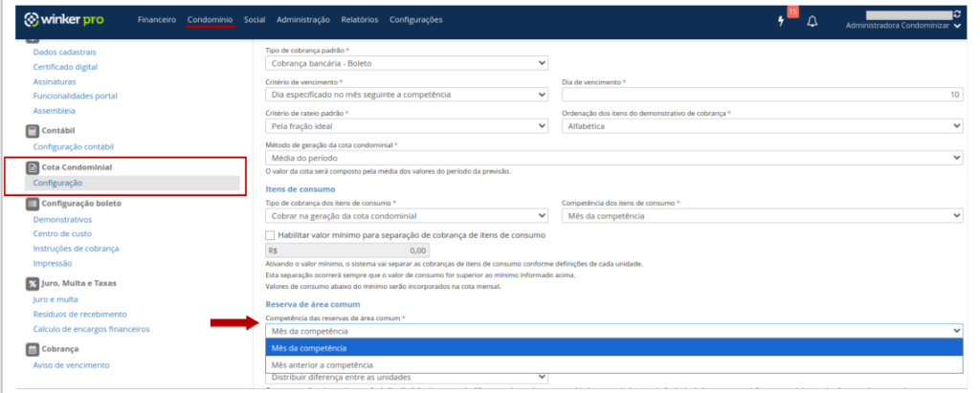The width and height of the screenshot is (980, 393).
Task: Open the Administração menu
Action: [x=303, y=20]
